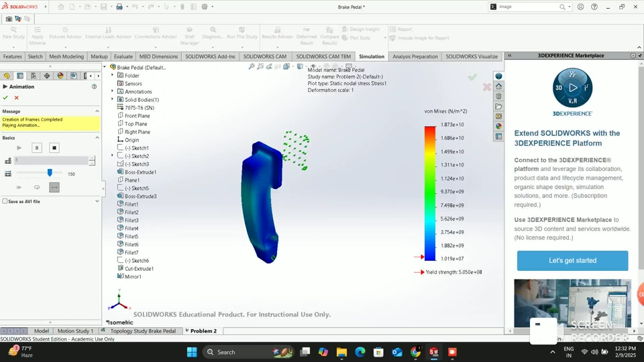This screenshot has height=362, width=644.
Task: Switch to the Features ribbon tab
Action: click(x=12, y=56)
